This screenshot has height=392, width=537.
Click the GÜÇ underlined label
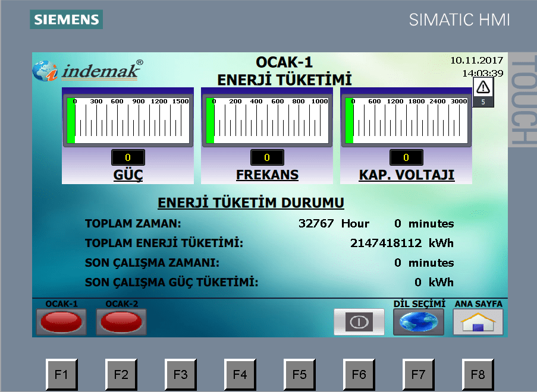click(128, 175)
